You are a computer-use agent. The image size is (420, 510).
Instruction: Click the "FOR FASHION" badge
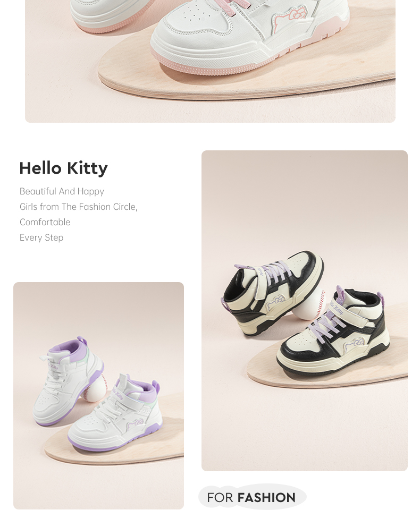(251, 497)
